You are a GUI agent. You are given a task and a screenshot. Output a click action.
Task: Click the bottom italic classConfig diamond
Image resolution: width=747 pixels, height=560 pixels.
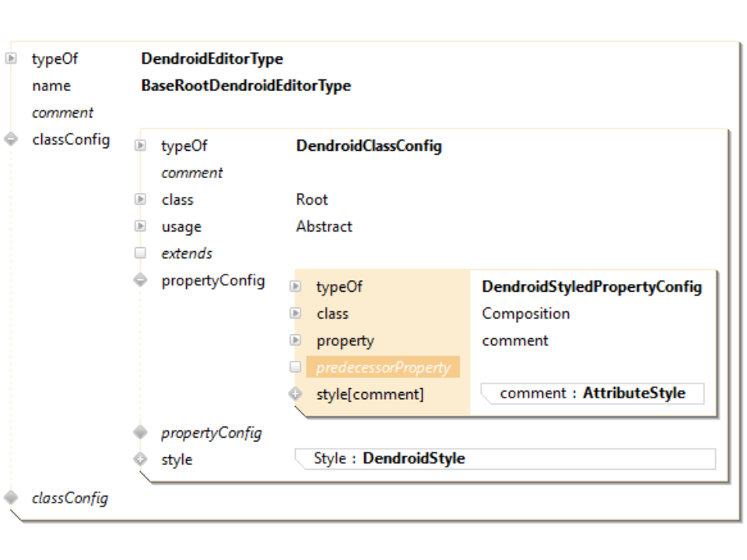click(x=11, y=497)
